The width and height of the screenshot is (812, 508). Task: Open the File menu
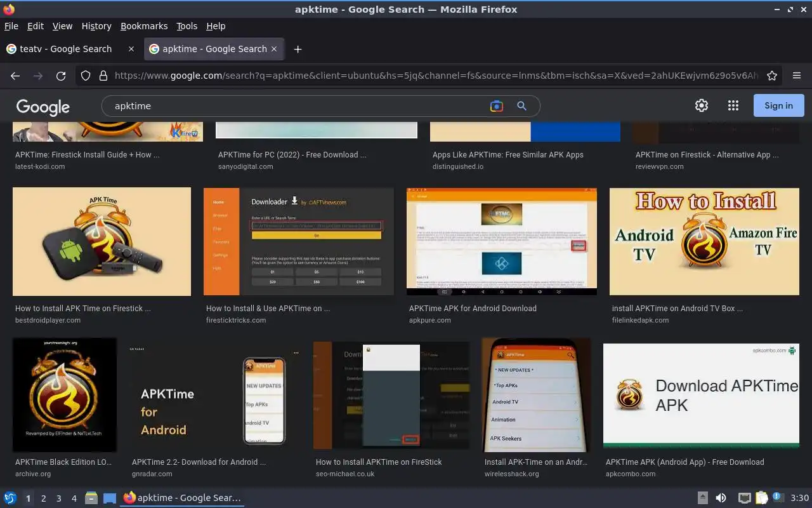11,26
